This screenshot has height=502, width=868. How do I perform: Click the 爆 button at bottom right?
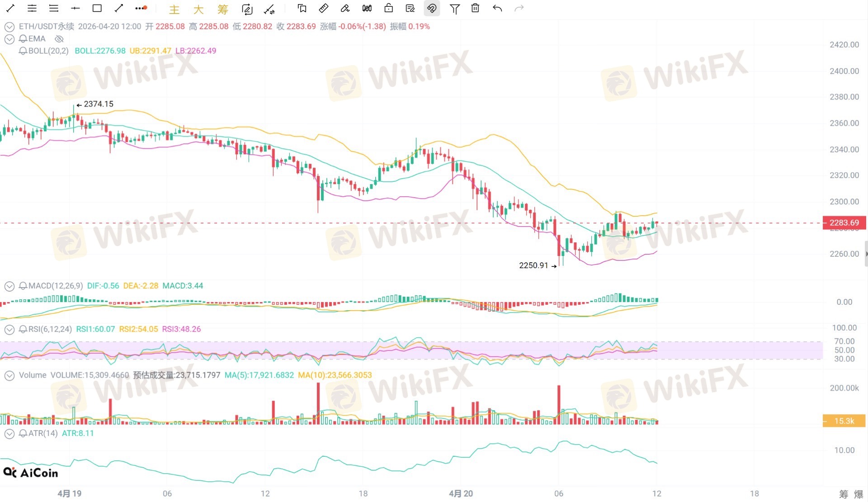coord(859,494)
